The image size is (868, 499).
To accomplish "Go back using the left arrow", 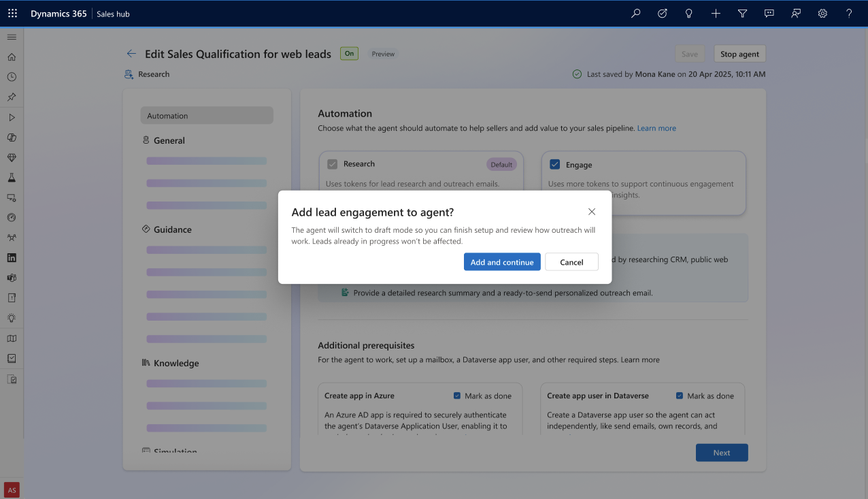I will [x=131, y=54].
